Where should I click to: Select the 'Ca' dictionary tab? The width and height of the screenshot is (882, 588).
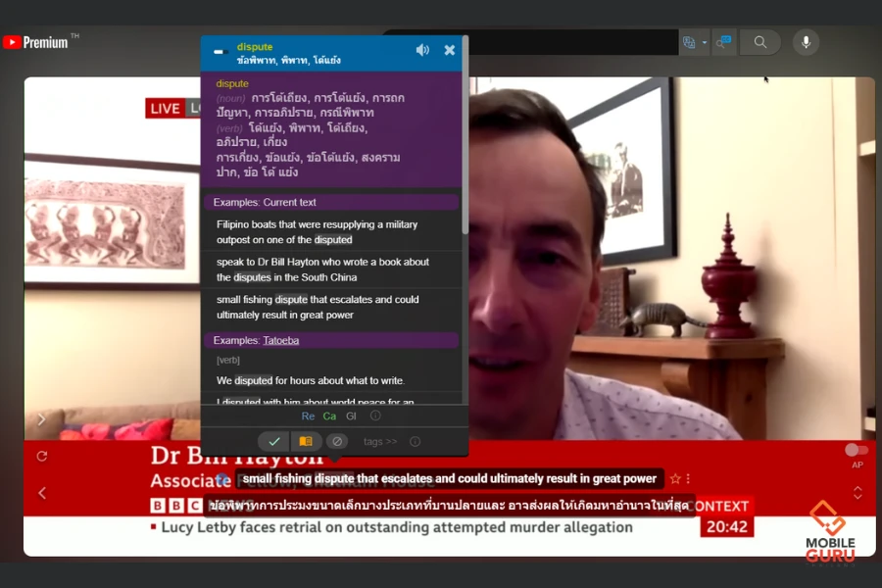[329, 416]
